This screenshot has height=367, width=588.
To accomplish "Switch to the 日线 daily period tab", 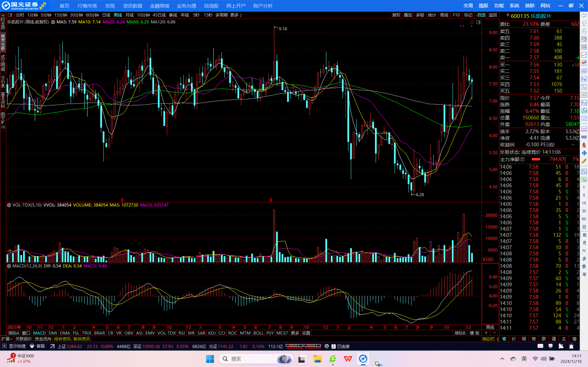I will point(106,15).
